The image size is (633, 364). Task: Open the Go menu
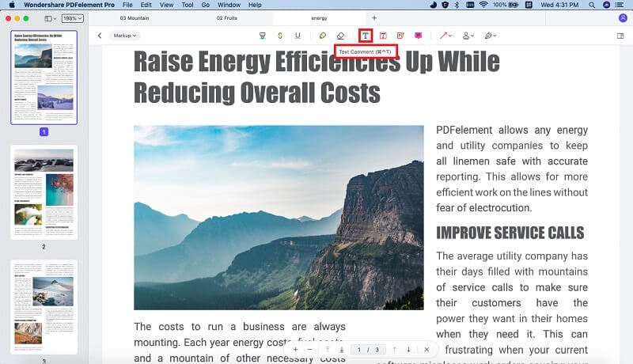[206, 5]
